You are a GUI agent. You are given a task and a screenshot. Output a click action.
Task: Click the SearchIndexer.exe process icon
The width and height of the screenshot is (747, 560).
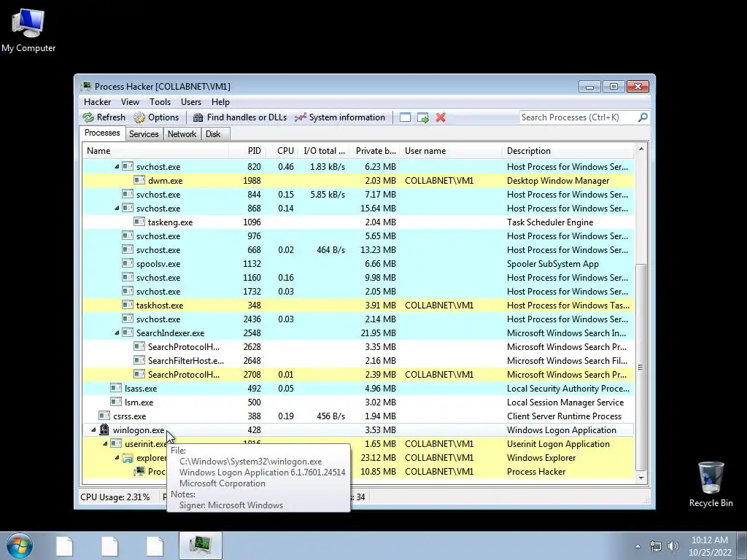pyautogui.click(x=127, y=332)
